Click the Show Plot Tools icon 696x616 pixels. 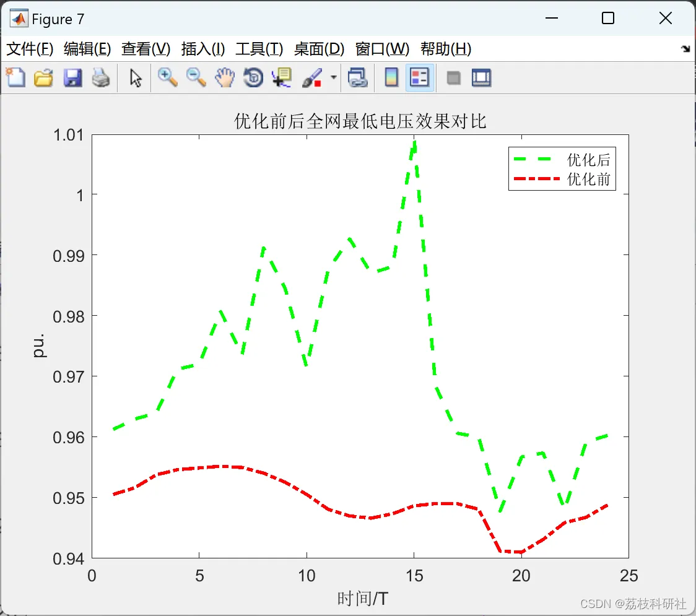click(481, 77)
